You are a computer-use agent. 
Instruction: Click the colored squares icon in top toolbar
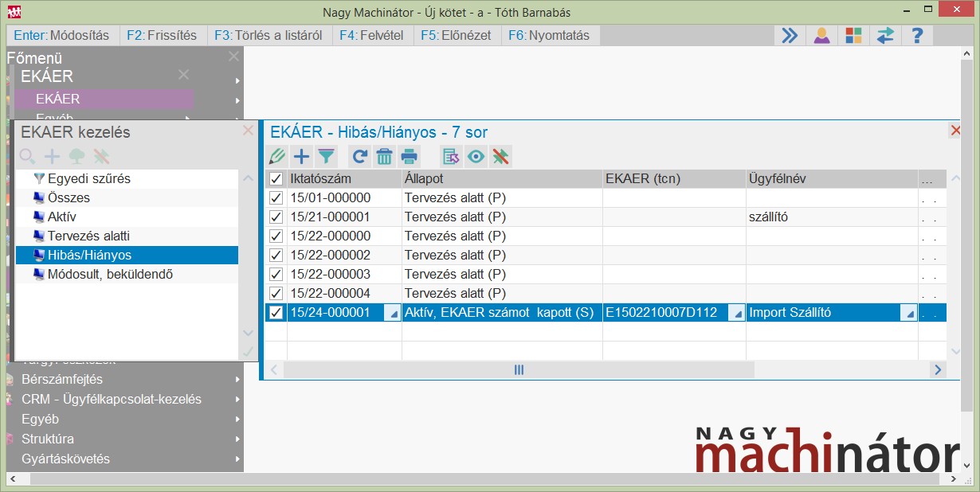pos(853,35)
